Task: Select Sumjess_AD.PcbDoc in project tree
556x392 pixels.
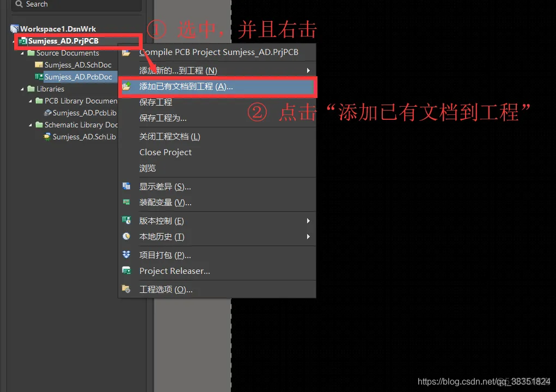Action: click(78, 77)
